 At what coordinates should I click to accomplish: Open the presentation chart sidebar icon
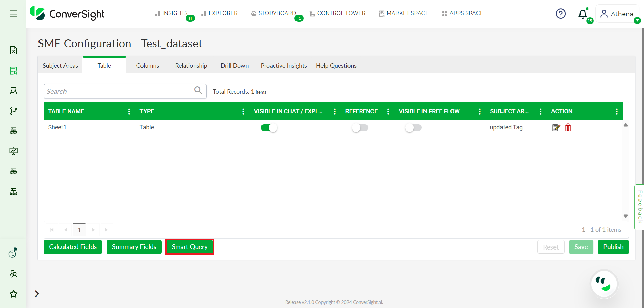pos(14,151)
